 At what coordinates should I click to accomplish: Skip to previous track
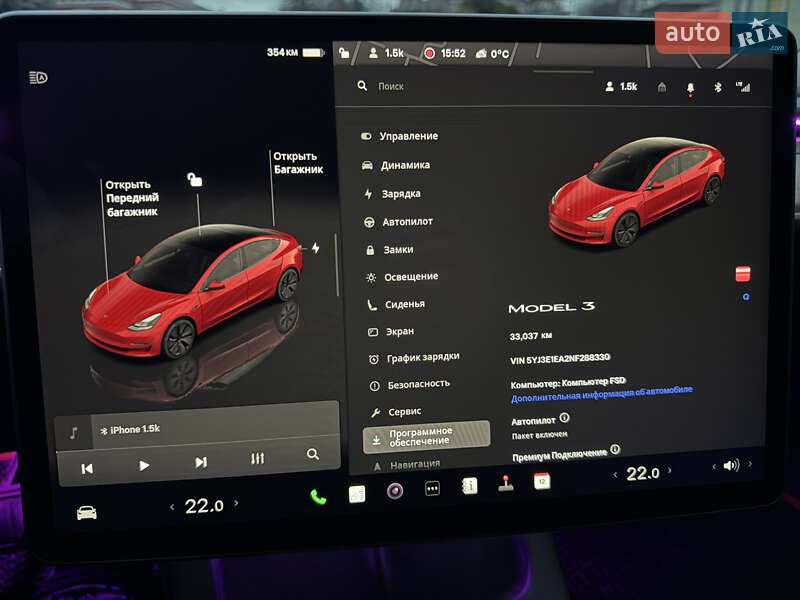point(87,468)
